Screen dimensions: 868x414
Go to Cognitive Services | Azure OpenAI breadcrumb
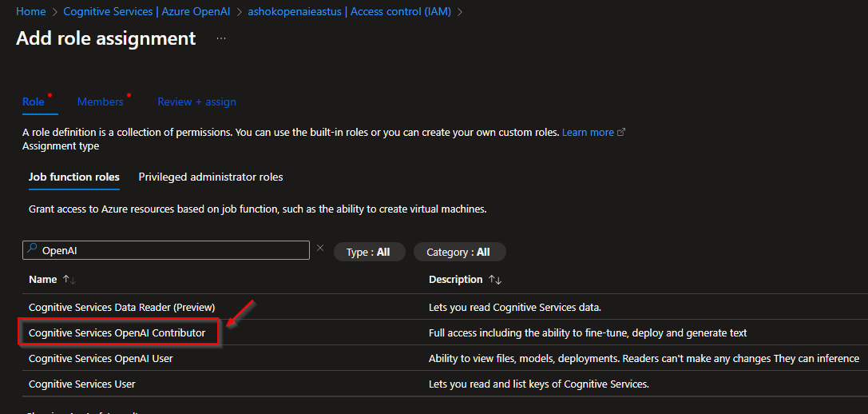click(x=147, y=11)
